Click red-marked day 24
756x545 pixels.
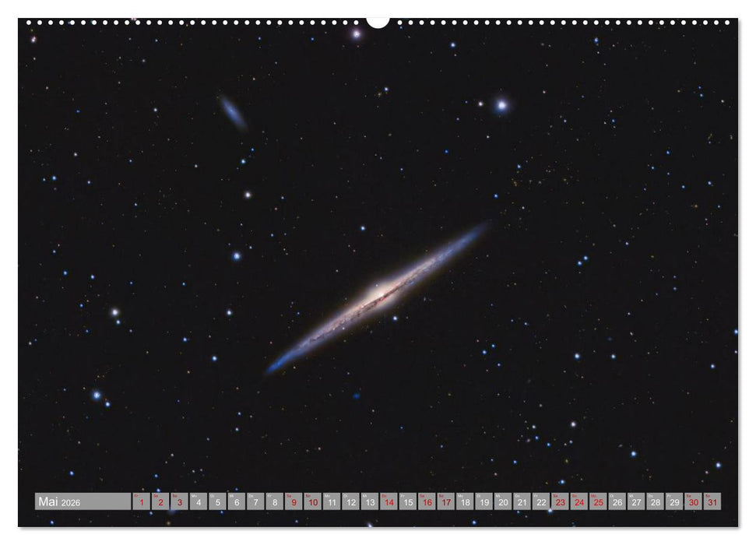tap(579, 502)
